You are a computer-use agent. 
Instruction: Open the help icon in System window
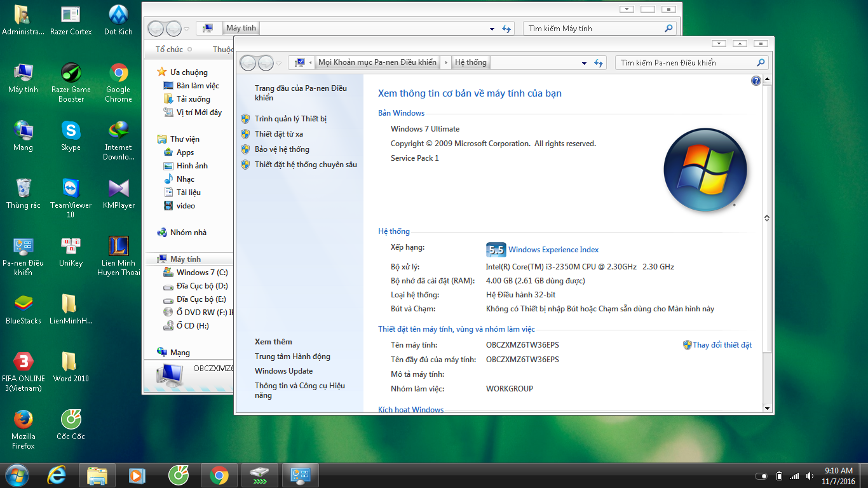pos(756,81)
